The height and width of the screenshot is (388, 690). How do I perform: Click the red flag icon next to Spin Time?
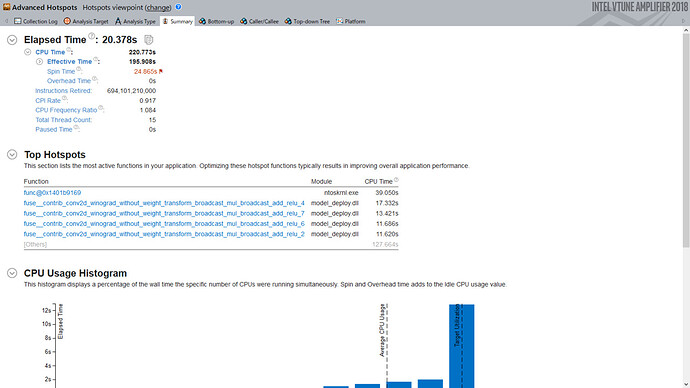(x=161, y=71)
